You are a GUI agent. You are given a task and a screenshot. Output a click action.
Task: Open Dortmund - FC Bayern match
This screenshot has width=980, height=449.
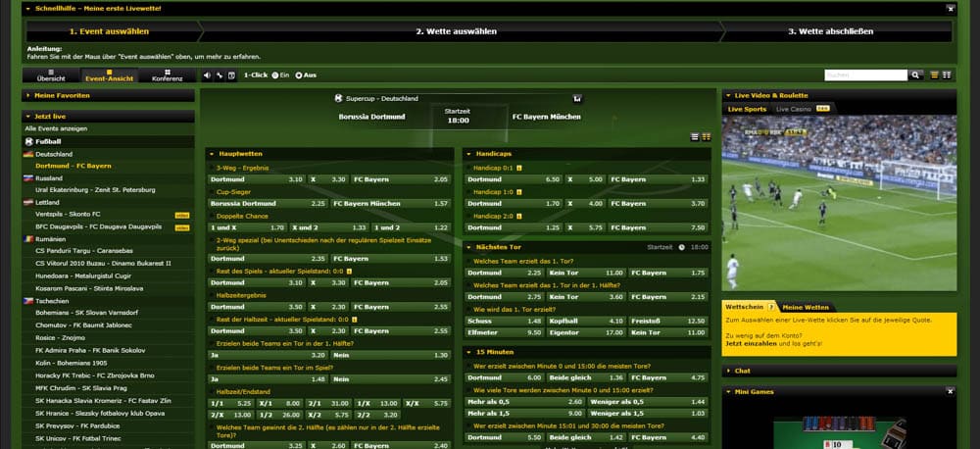click(x=73, y=167)
